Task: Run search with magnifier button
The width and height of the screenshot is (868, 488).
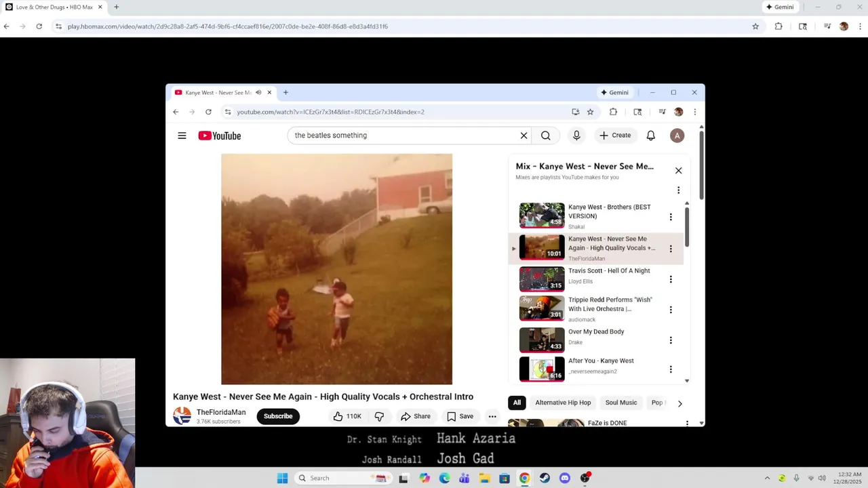Action: [x=545, y=136]
